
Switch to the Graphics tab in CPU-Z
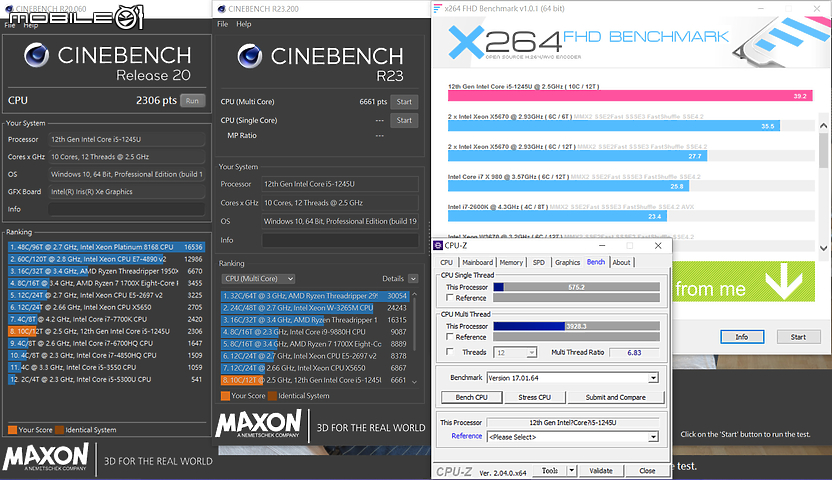click(x=567, y=262)
